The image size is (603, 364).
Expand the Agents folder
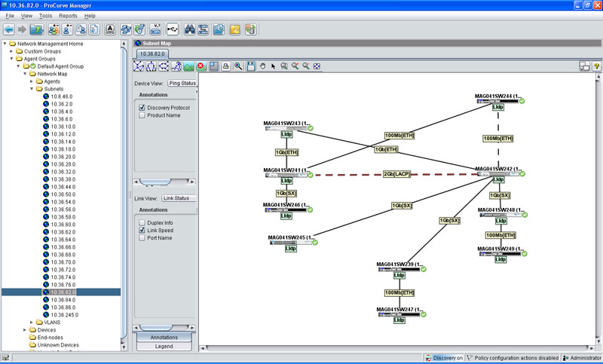click(x=32, y=81)
